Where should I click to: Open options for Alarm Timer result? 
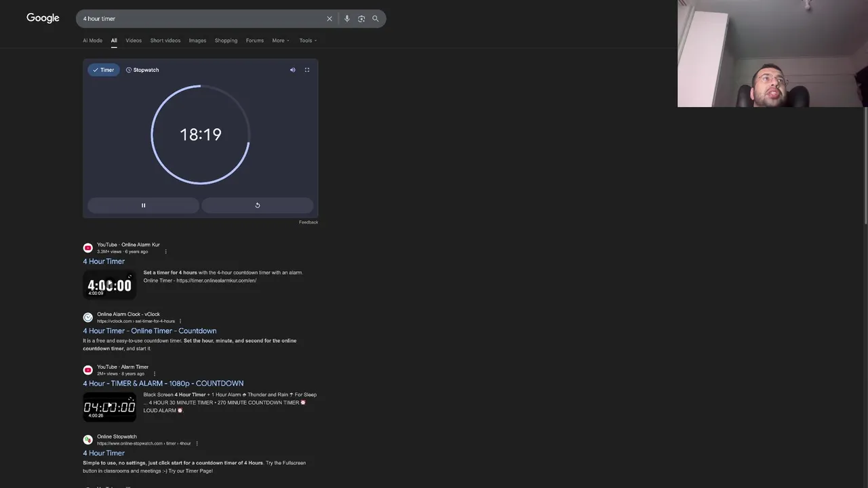(x=155, y=374)
